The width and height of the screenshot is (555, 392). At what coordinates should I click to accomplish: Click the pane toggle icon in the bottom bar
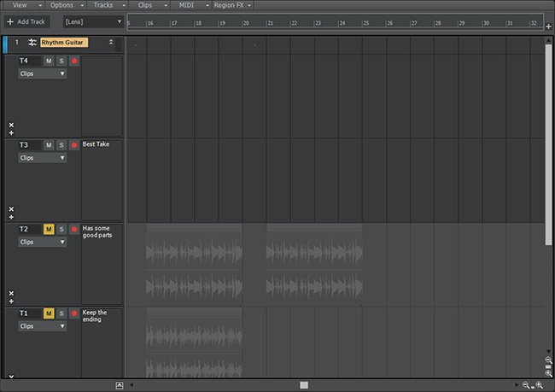tap(120, 385)
